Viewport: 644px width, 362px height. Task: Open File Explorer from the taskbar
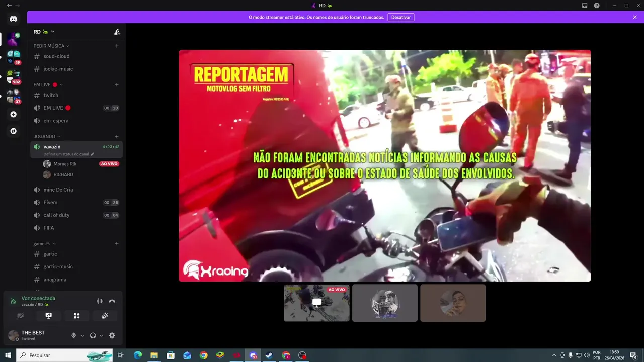154,355
